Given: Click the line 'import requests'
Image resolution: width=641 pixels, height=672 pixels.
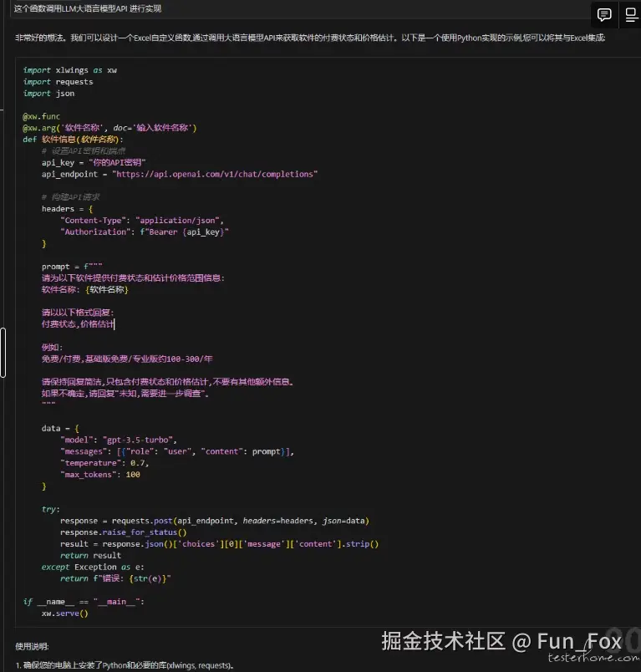Looking at the screenshot, I should point(58,82).
